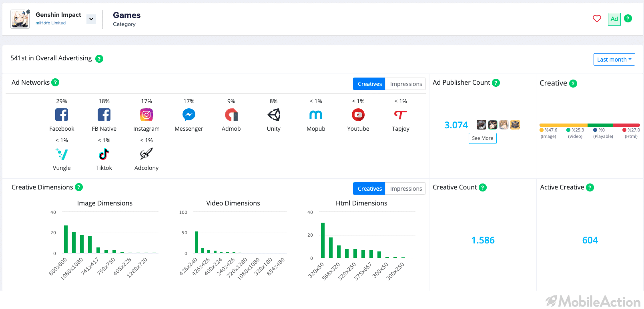The image size is (644, 309).
Task: Click the green Ad badge icon
Action: [614, 19]
